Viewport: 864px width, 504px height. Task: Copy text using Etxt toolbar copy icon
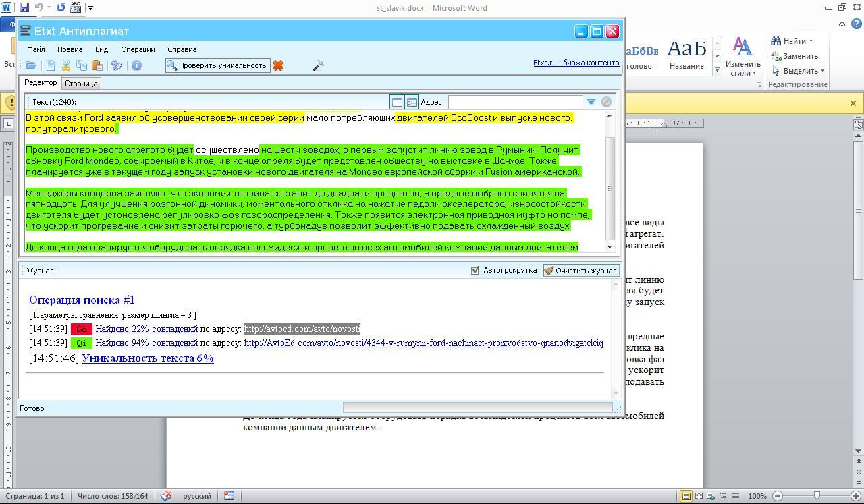(x=82, y=65)
